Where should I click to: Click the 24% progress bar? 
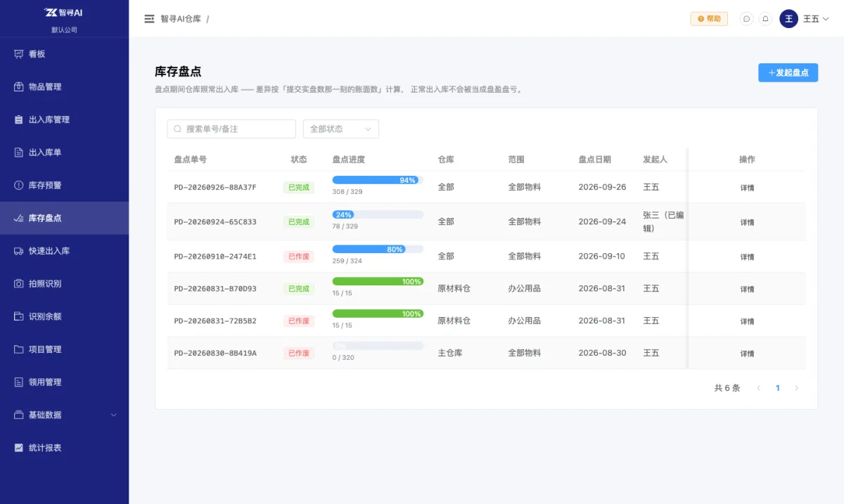pyautogui.click(x=378, y=214)
